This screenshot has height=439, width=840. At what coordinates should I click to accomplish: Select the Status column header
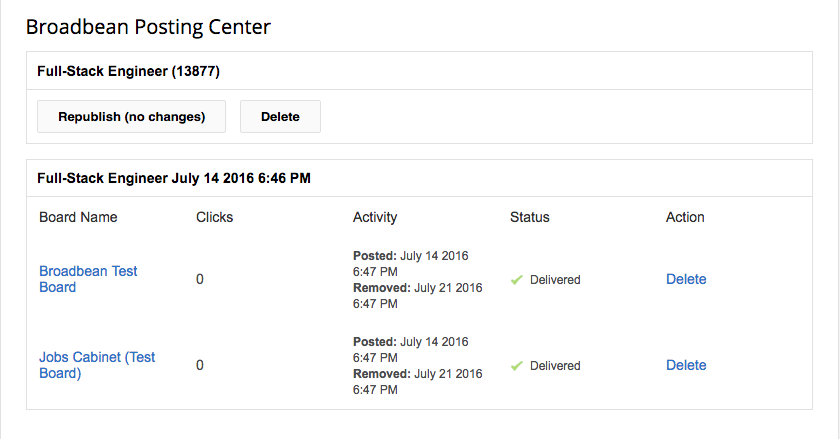(x=529, y=217)
